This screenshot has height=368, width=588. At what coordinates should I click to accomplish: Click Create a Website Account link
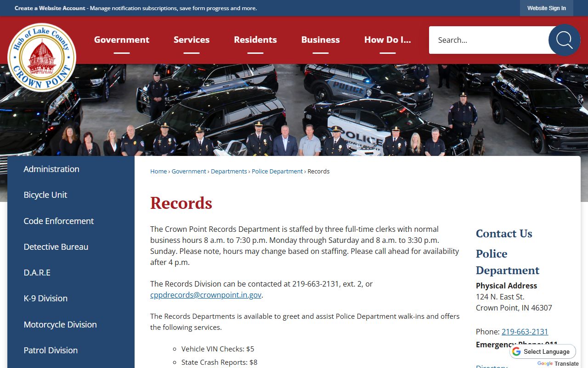pos(50,8)
